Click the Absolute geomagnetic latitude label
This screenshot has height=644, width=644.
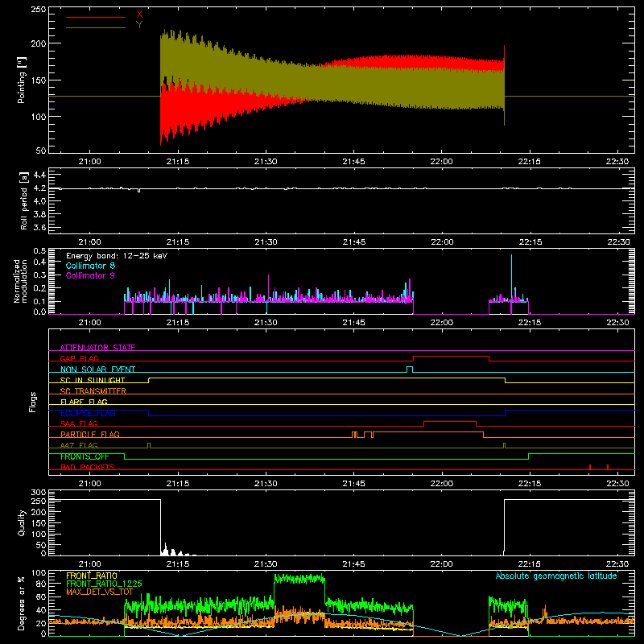point(556,576)
